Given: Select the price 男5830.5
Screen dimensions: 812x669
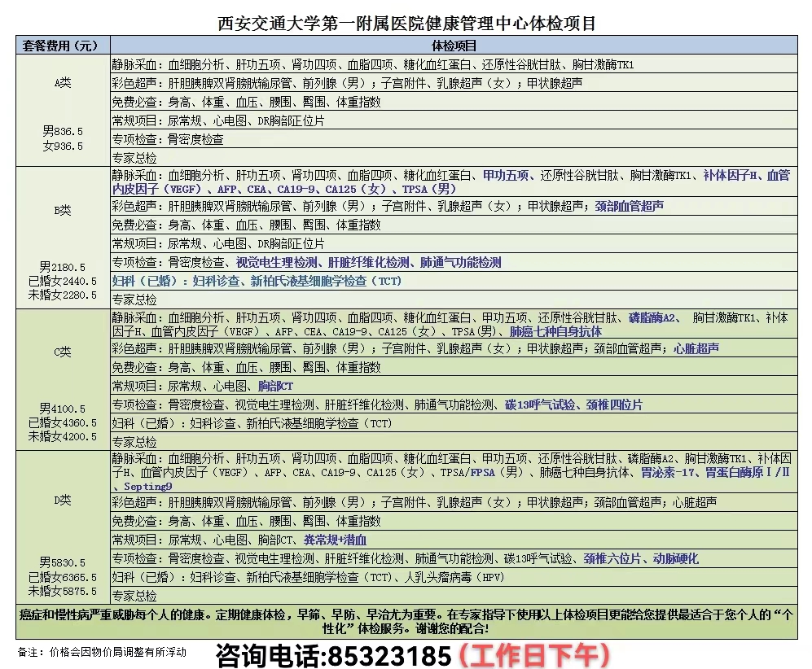Looking at the screenshot, I should point(63,562).
